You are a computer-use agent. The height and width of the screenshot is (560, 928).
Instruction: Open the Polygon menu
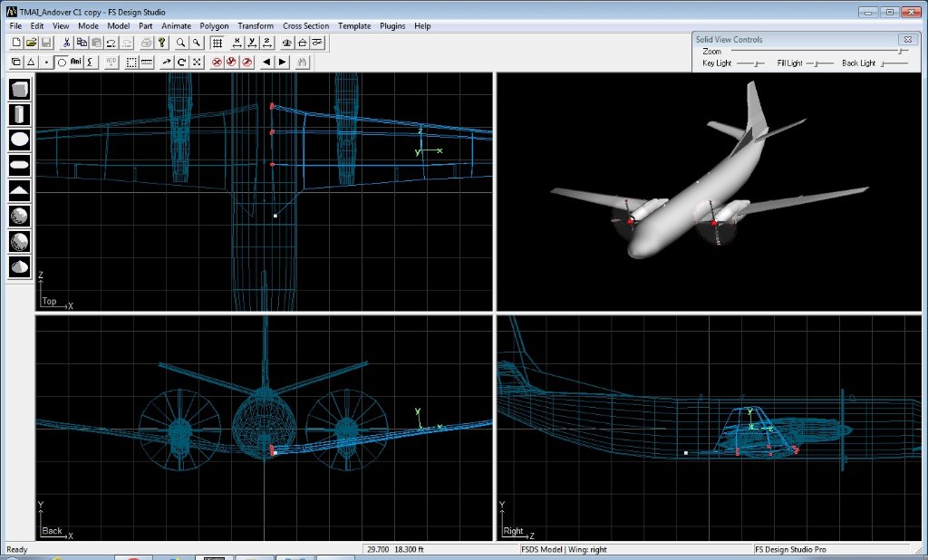(x=214, y=26)
